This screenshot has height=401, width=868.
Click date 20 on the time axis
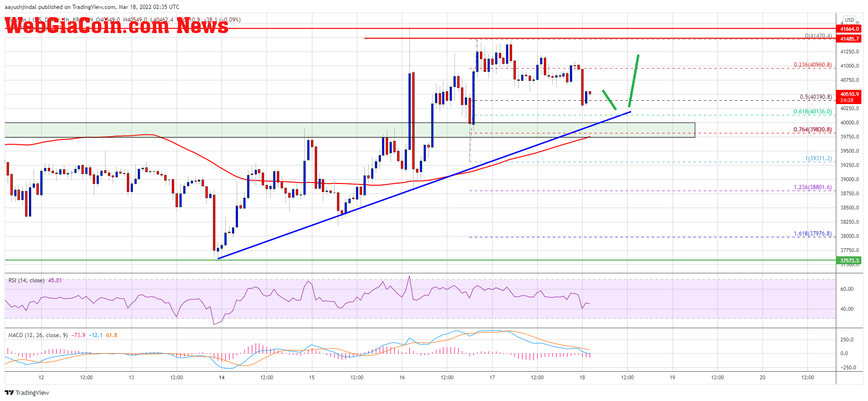762,377
